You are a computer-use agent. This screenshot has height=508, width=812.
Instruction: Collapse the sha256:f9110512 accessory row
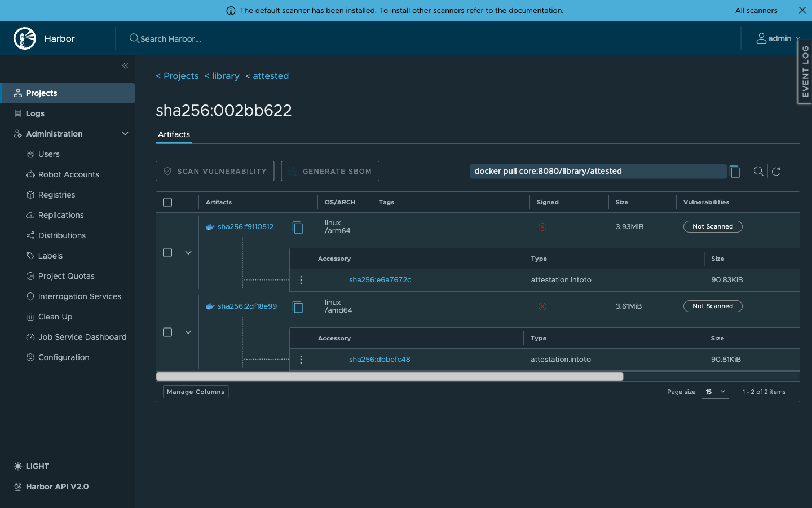click(x=188, y=252)
